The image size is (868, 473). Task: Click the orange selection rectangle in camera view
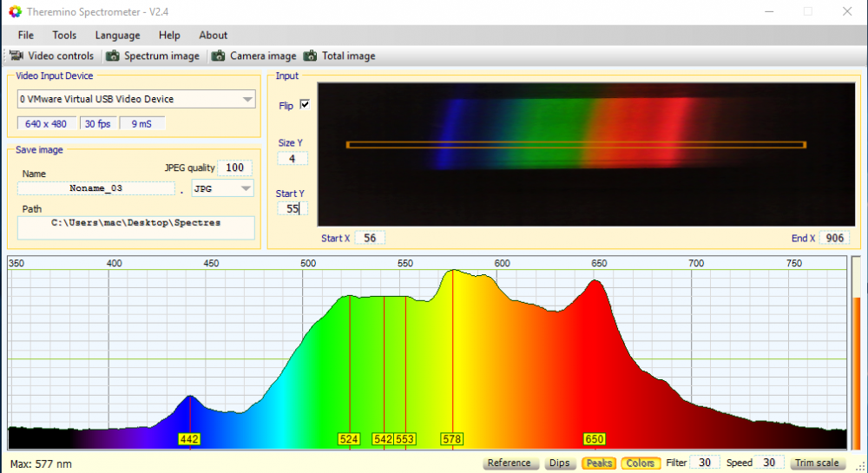(x=576, y=145)
